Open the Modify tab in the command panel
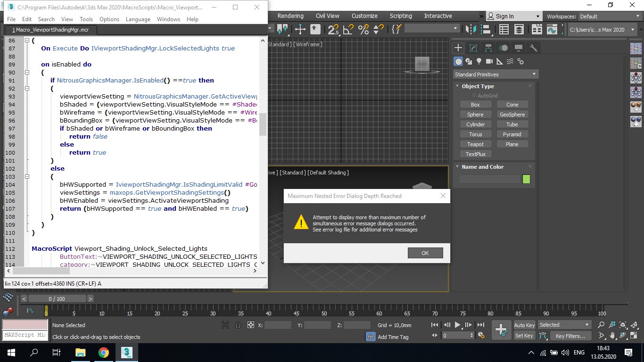Viewport: 644px width, 362px height. click(x=473, y=48)
